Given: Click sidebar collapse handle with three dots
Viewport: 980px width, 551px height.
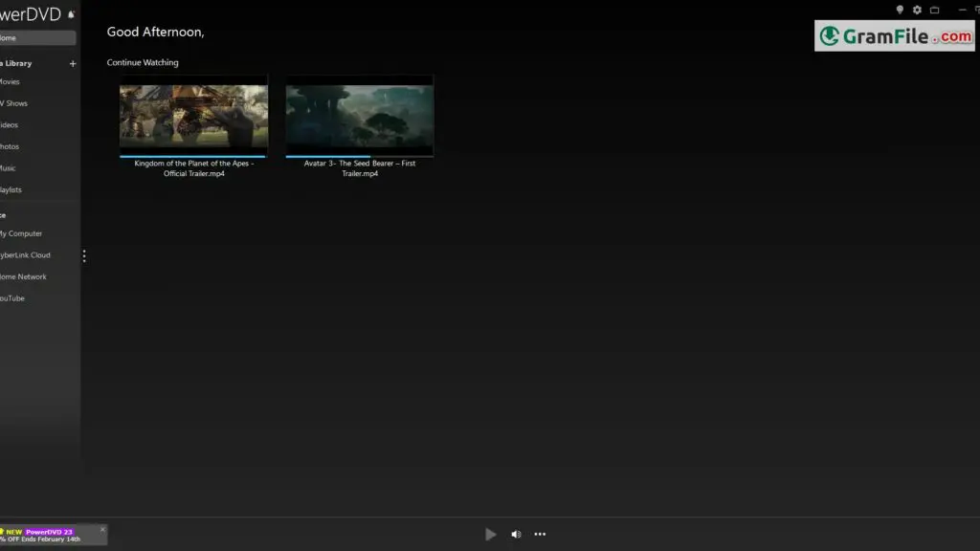Looking at the screenshot, I should [84, 256].
